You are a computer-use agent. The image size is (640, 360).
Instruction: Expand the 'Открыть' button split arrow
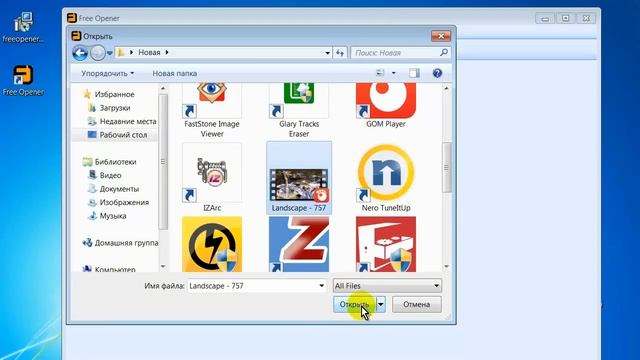[x=380, y=304]
